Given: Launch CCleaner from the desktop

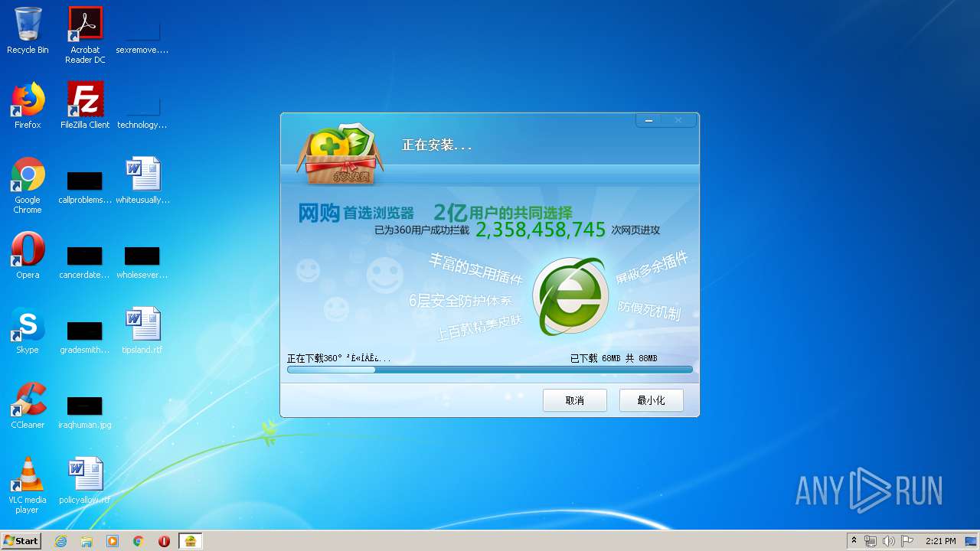Looking at the screenshot, I should (x=28, y=406).
